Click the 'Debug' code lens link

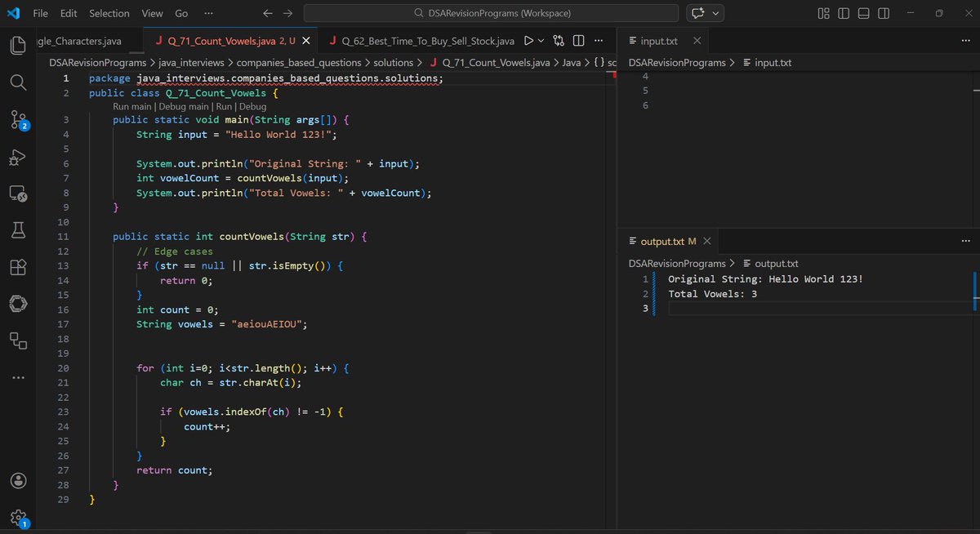click(x=252, y=106)
